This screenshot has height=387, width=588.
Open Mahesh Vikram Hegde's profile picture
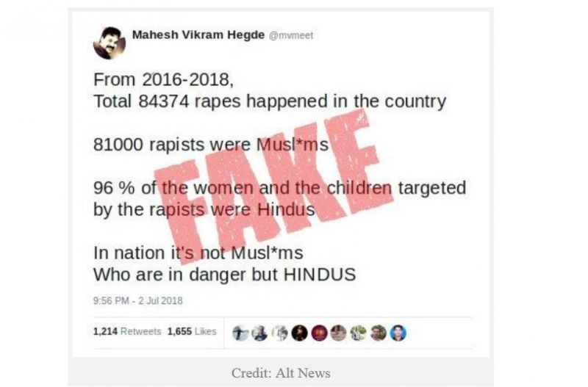(109, 43)
